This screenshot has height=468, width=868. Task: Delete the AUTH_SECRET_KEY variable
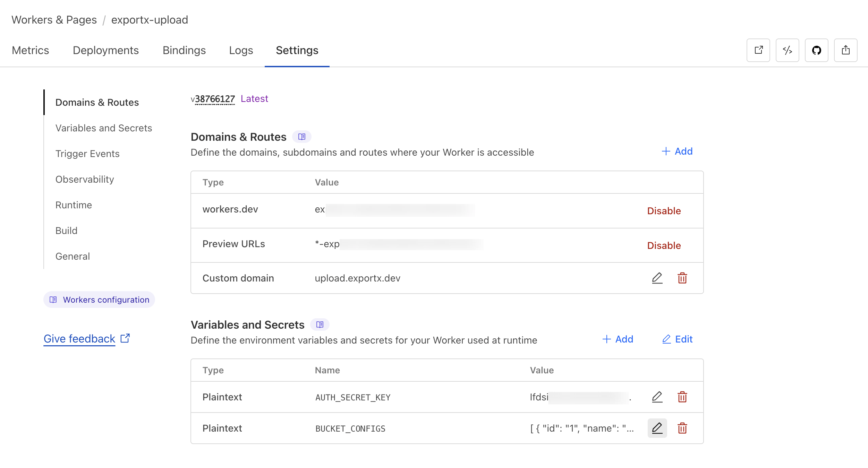click(x=682, y=397)
